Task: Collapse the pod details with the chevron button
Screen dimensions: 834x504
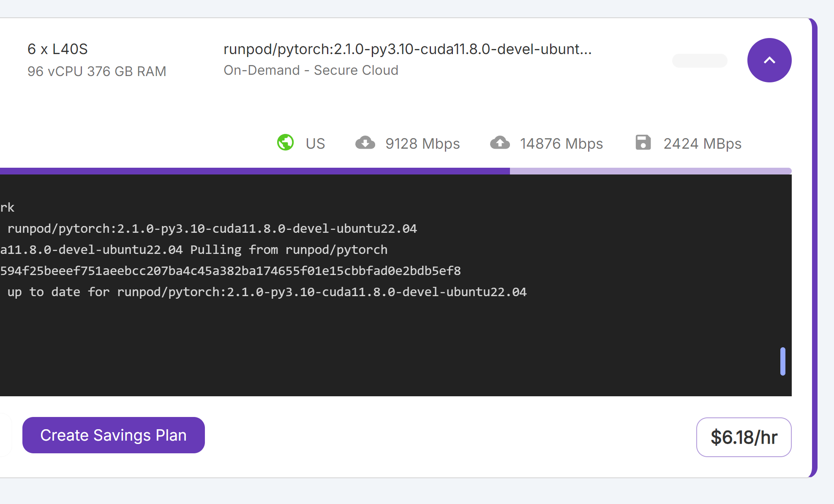Action: pyautogui.click(x=769, y=60)
